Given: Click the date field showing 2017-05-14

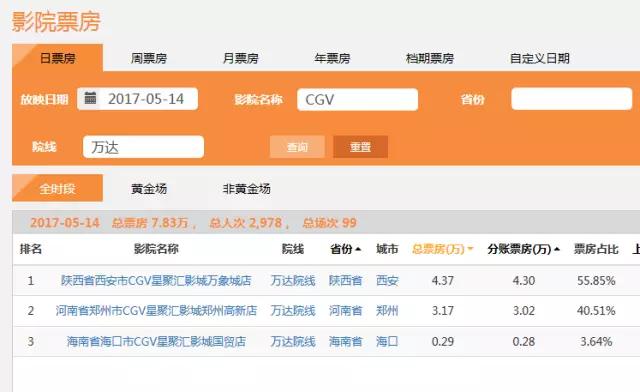Looking at the screenshot, I should (x=138, y=99).
